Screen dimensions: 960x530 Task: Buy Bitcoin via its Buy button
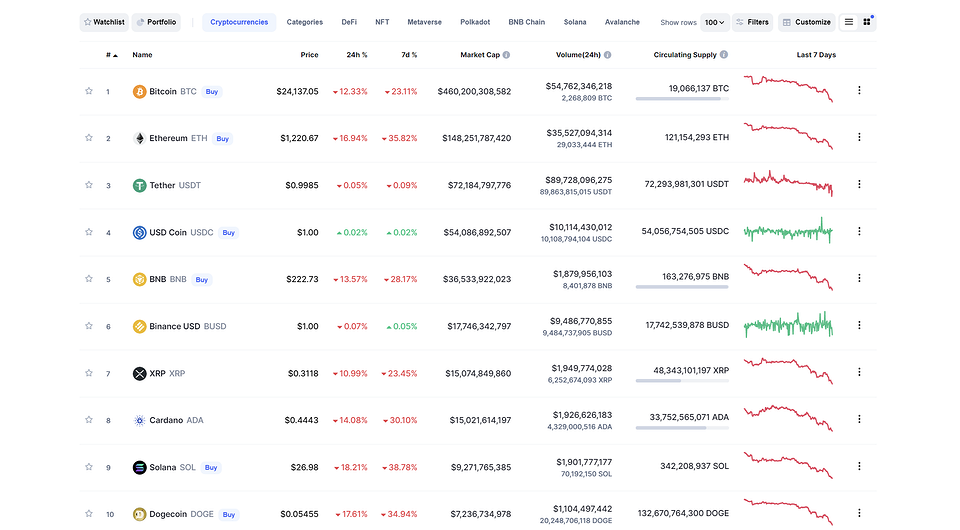pos(212,92)
